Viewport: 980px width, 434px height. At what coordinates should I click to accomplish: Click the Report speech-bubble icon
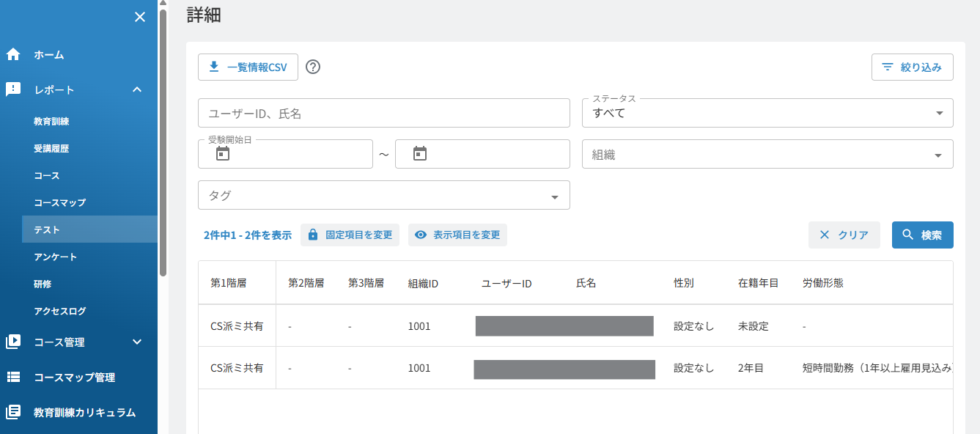click(x=13, y=89)
